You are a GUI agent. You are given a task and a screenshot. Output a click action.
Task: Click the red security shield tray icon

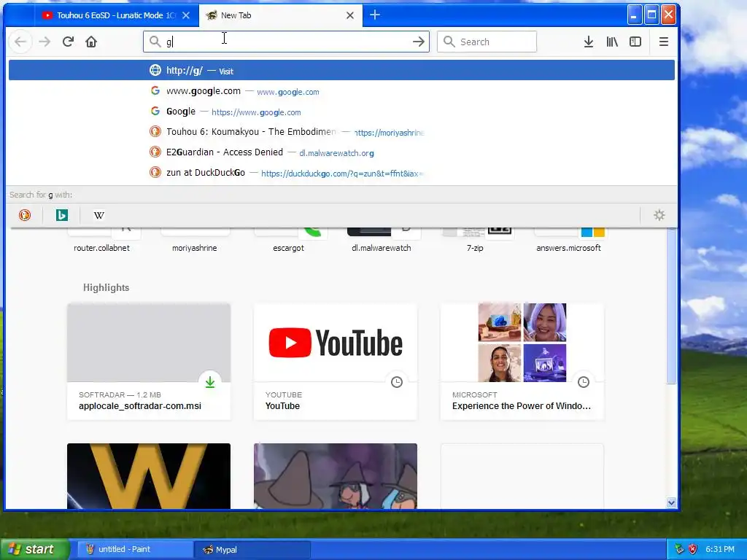[x=692, y=549]
